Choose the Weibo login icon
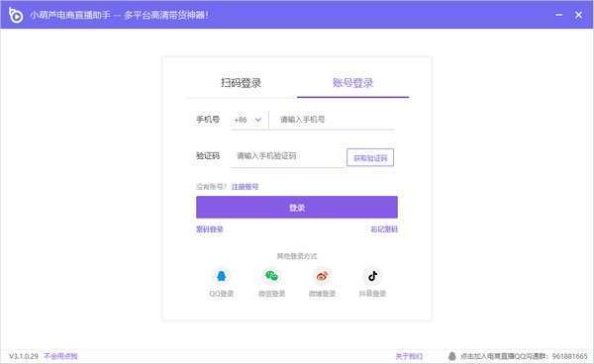This screenshot has width=594, height=364. pos(322,276)
